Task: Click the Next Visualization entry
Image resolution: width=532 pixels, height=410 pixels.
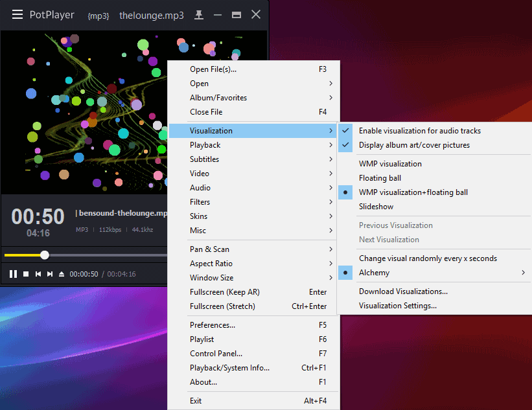Action: pyautogui.click(x=435, y=240)
